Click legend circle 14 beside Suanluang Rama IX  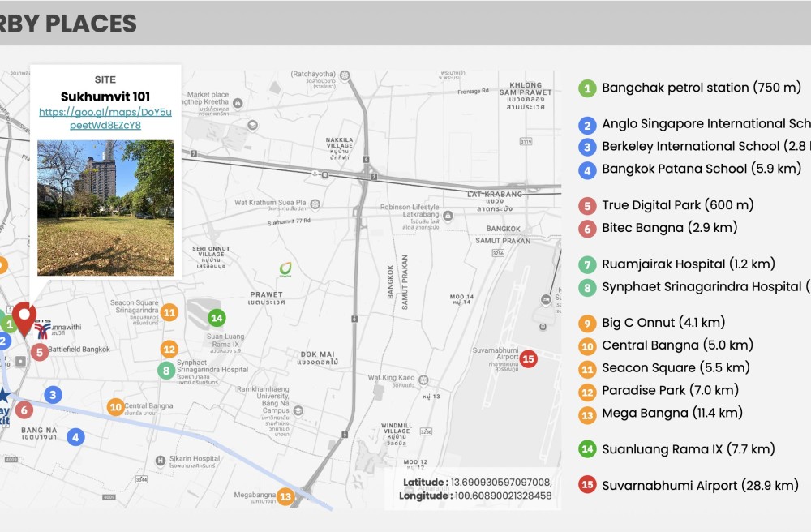(x=587, y=448)
